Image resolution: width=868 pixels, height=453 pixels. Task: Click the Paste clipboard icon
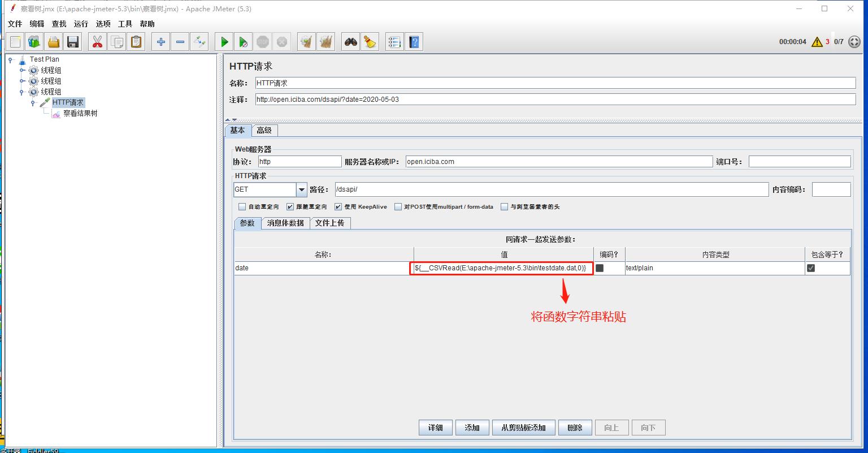tap(136, 42)
